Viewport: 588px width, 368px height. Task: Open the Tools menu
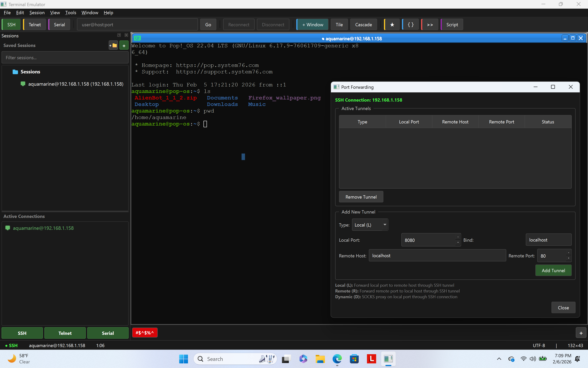point(70,13)
